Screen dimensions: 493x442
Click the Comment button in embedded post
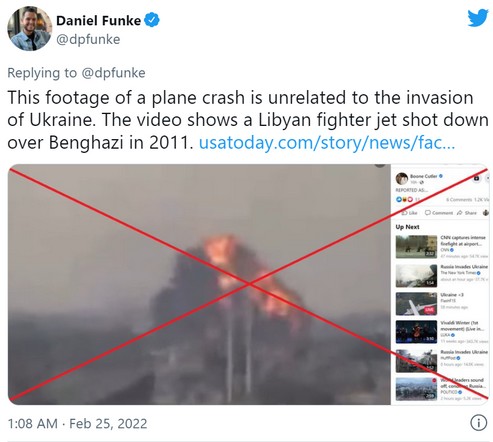coord(439,213)
